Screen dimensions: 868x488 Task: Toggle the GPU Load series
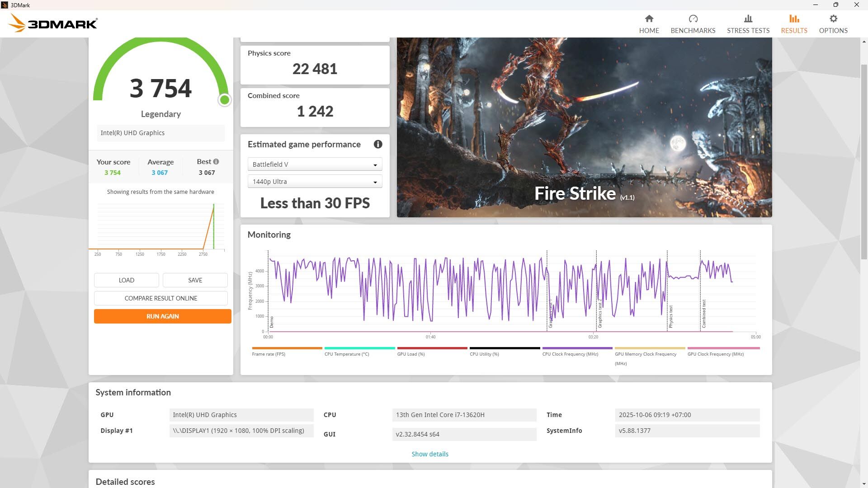click(x=432, y=348)
